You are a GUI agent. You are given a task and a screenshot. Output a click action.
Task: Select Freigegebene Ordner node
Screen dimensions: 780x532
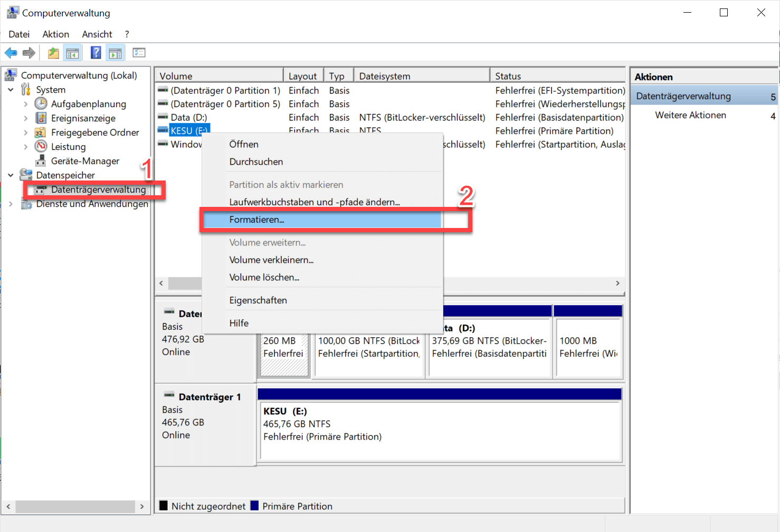95,132
